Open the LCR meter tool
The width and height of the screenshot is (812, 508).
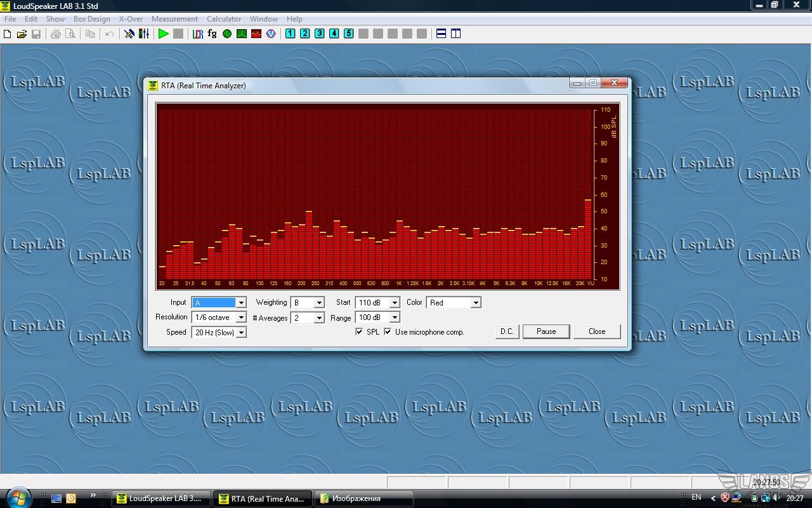[198, 34]
